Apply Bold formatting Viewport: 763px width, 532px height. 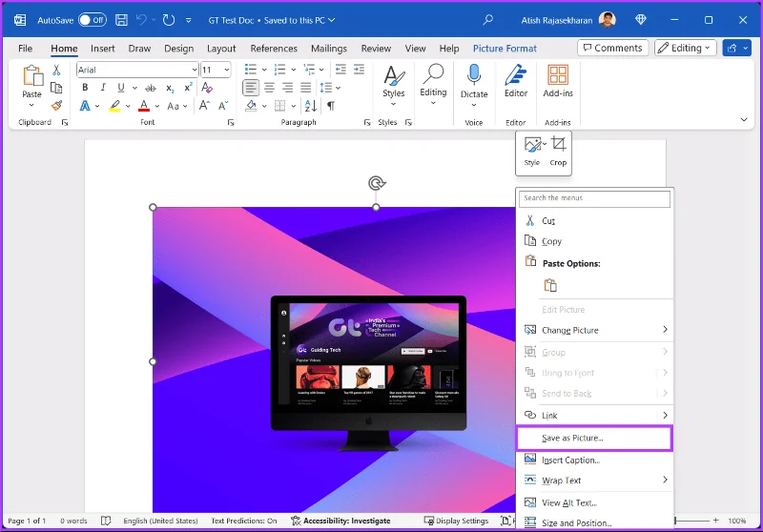coord(85,88)
